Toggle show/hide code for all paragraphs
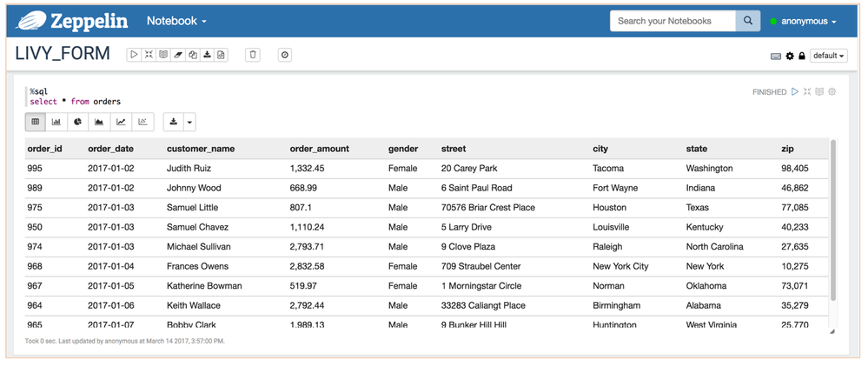 click(x=149, y=54)
